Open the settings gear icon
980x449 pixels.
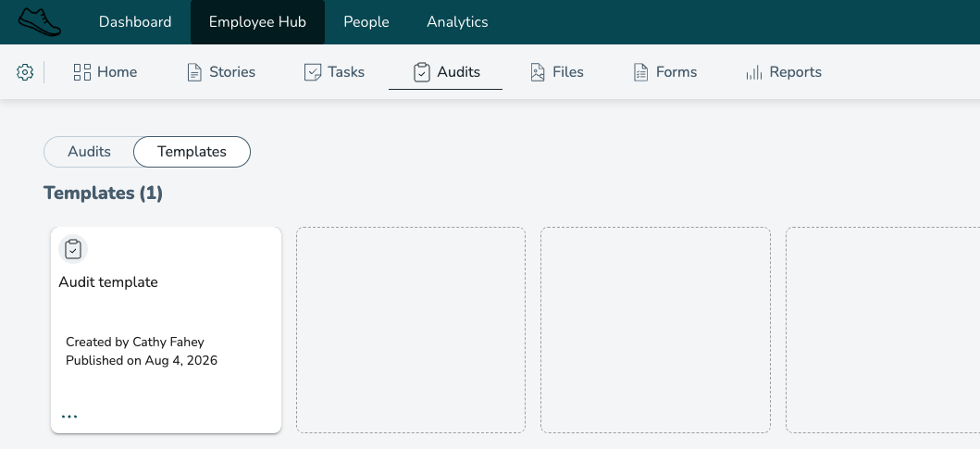pyautogui.click(x=24, y=72)
